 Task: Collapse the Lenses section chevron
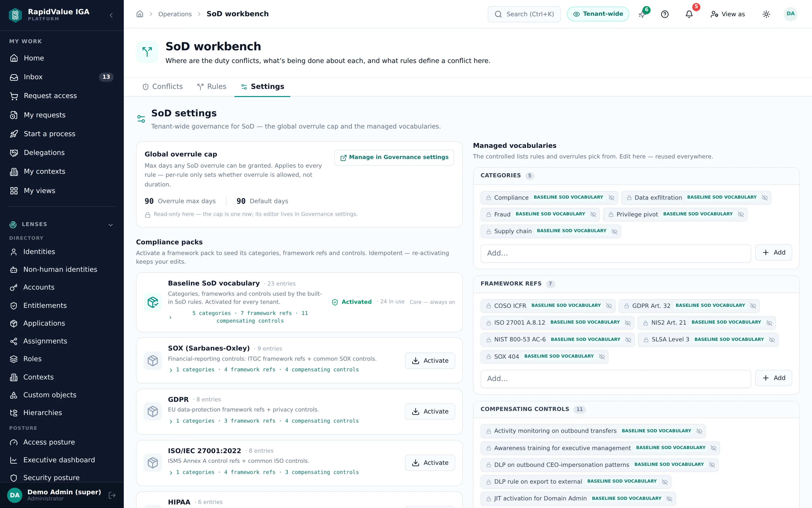coord(111,225)
